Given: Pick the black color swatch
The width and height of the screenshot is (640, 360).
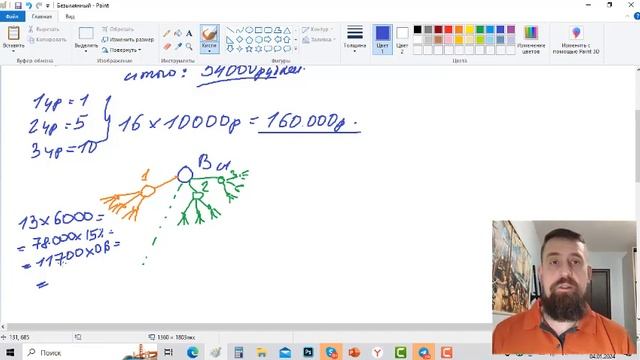Looking at the screenshot, I should 418,29.
